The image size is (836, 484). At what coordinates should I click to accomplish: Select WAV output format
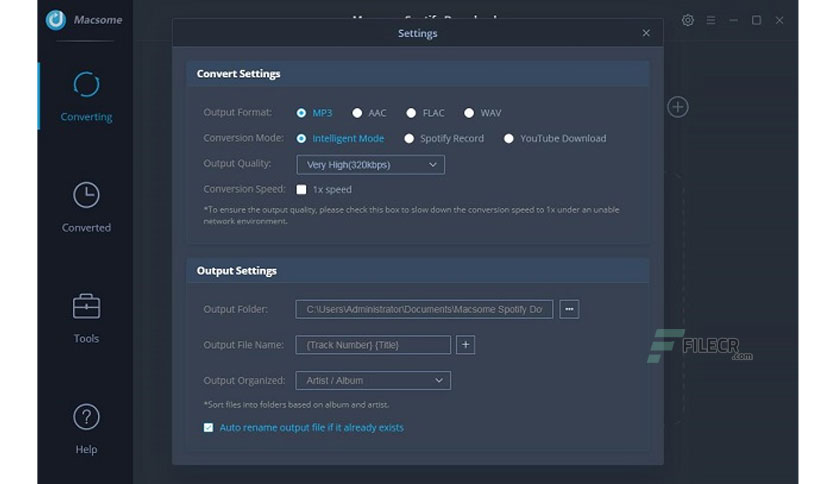pyautogui.click(x=469, y=113)
